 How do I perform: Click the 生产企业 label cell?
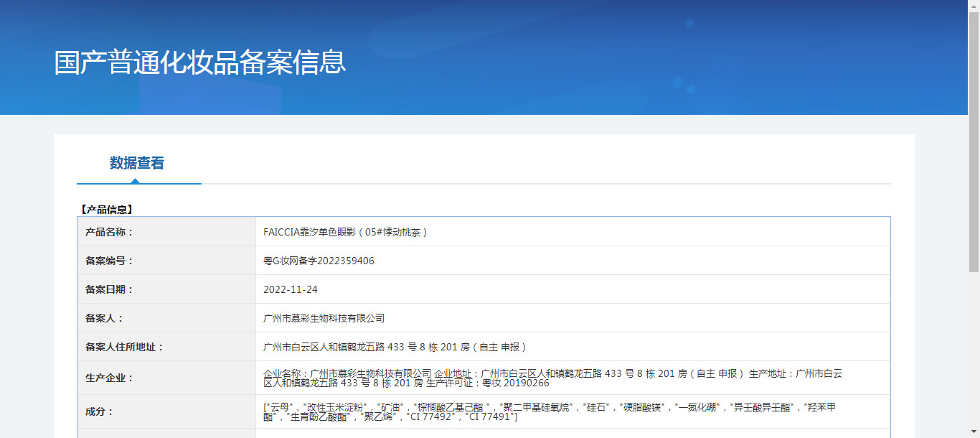pyautogui.click(x=166, y=378)
